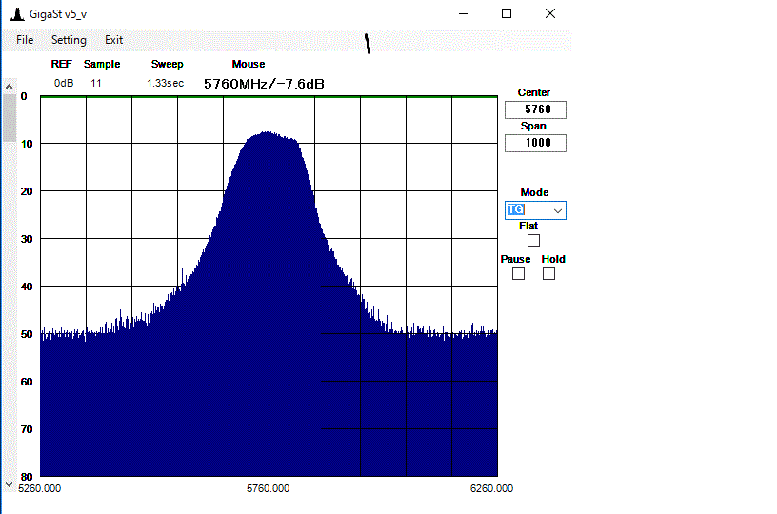
Task: Click the scrollbar down arrow at bottom left
Action: [9, 484]
